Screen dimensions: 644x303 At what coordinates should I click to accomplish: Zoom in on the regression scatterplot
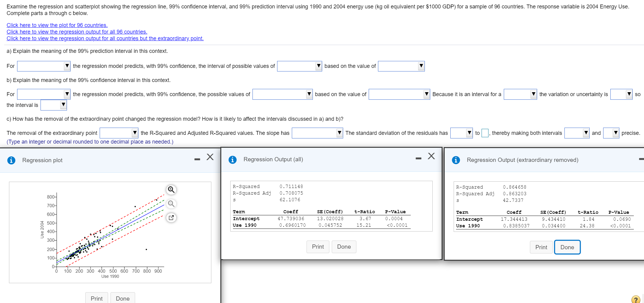pyautogui.click(x=171, y=189)
